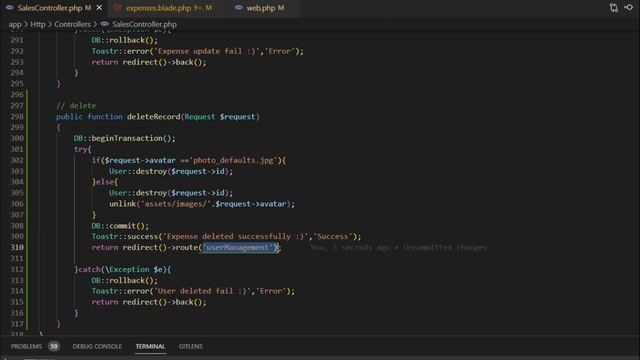Screen dimensions: 640x360
Task: Click 'Request $request' parameter on line 298
Action: 220,117
